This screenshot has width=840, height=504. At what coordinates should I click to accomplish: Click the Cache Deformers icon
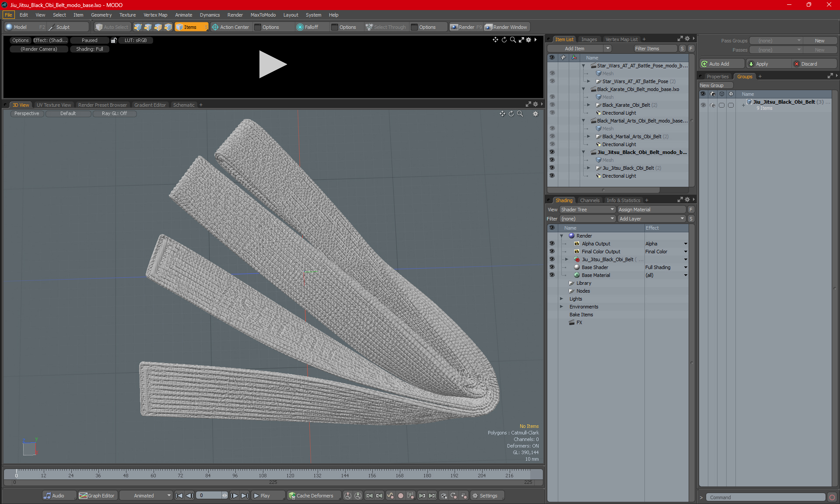tap(292, 496)
